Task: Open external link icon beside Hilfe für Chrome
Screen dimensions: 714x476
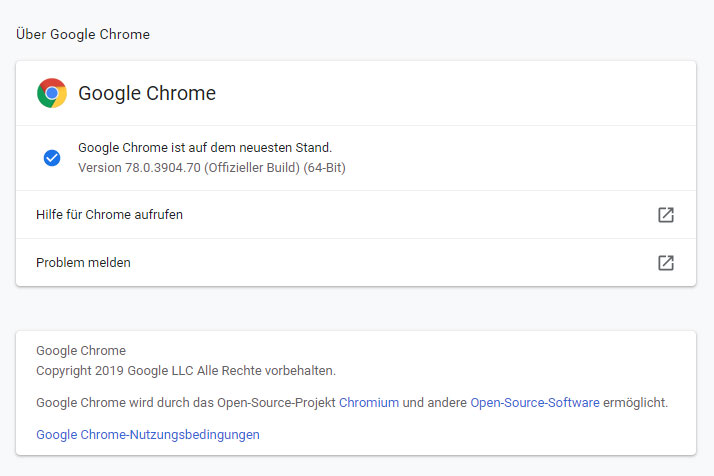Action: 666,215
